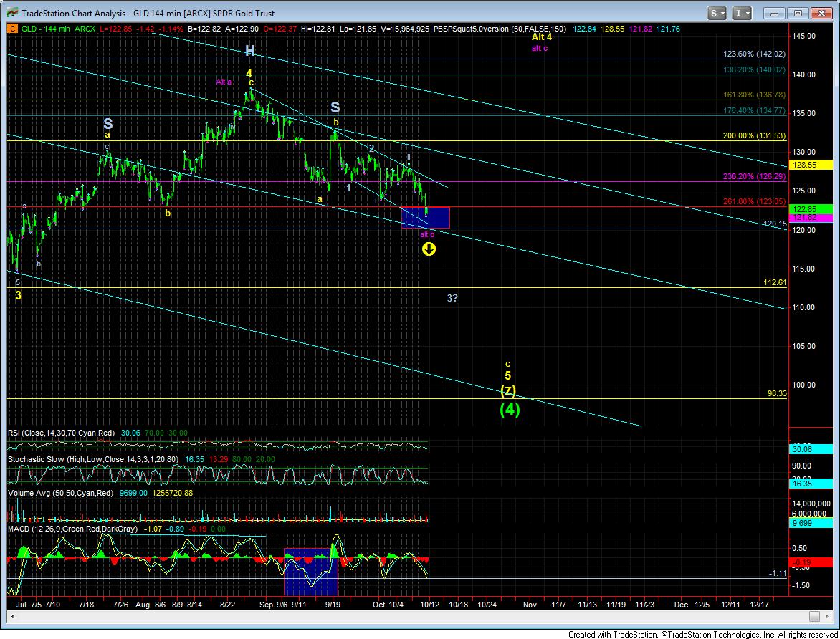
Task: Click the 138.20% (140.02) Fibonacci label
Action: tap(754, 69)
